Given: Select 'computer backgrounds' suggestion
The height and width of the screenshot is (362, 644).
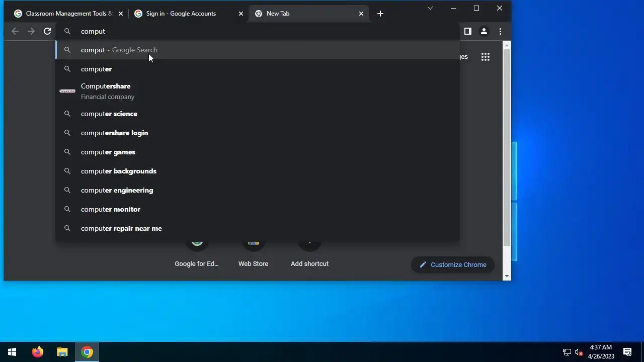Looking at the screenshot, I should click(257, 171).
